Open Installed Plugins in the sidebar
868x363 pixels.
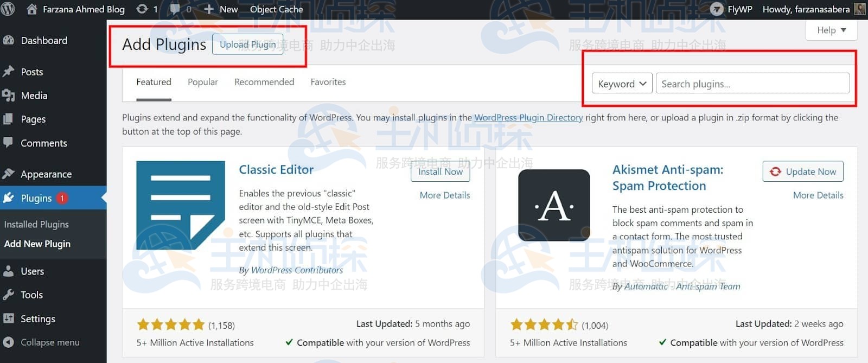(x=36, y=224)
